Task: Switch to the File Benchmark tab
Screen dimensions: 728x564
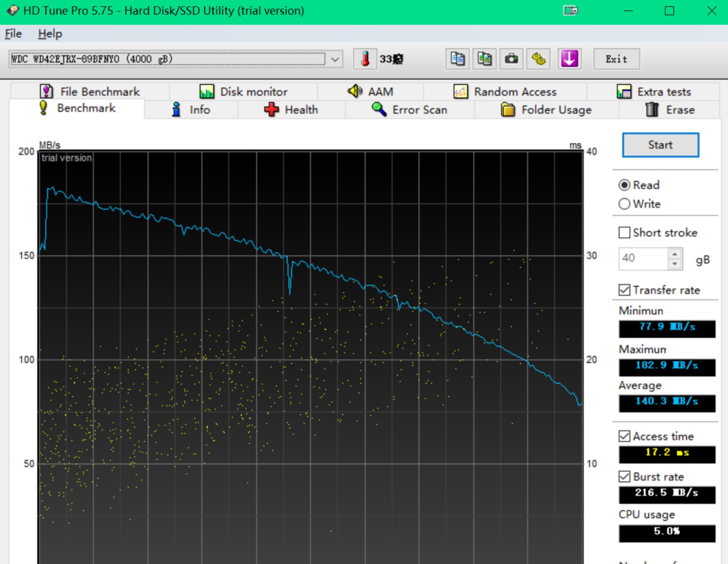Action: pyautogui.click(x=90, y=91)
